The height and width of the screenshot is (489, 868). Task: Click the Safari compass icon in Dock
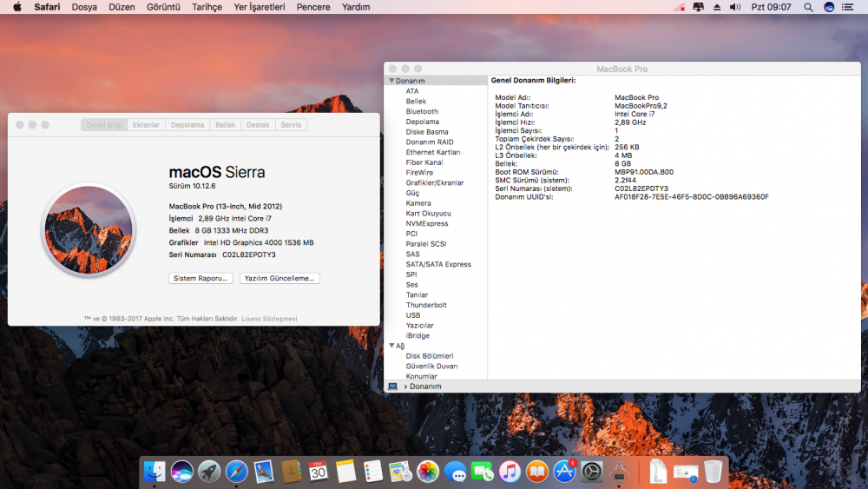tap(236, 472)
